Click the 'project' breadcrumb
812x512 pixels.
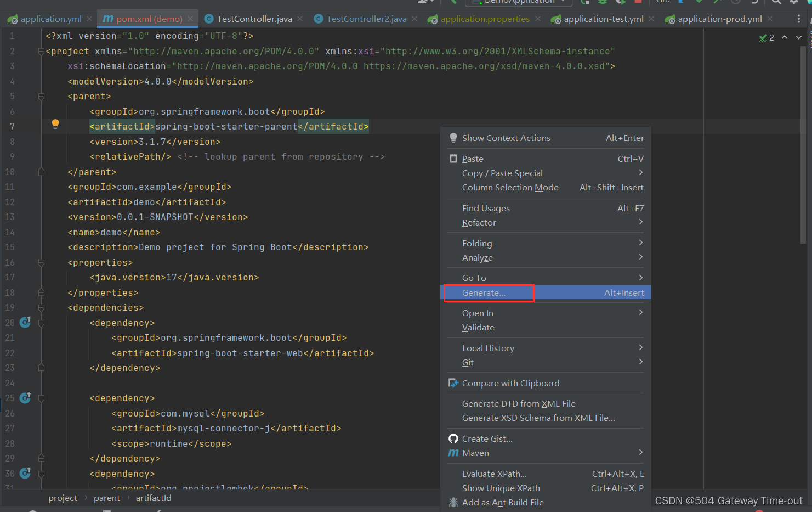coord(63,498)
